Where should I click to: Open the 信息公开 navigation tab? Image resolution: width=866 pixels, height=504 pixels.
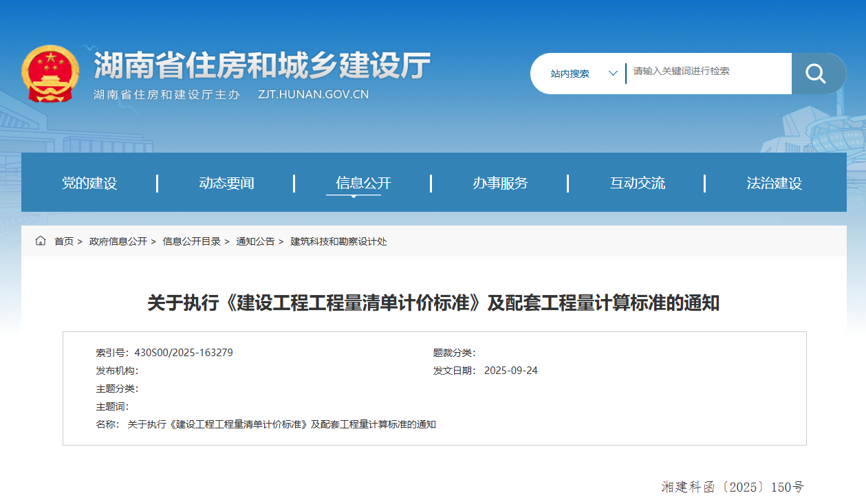pos(365,183)
